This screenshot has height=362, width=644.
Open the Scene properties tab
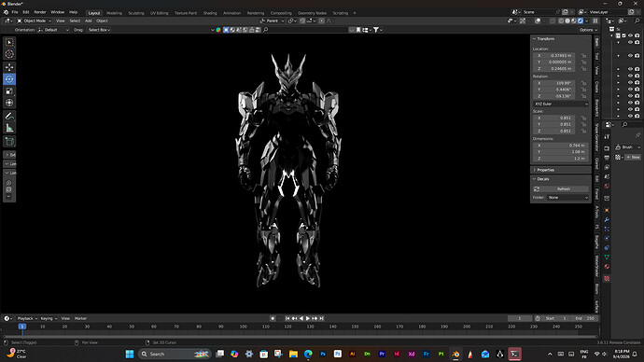pos(607,176)
